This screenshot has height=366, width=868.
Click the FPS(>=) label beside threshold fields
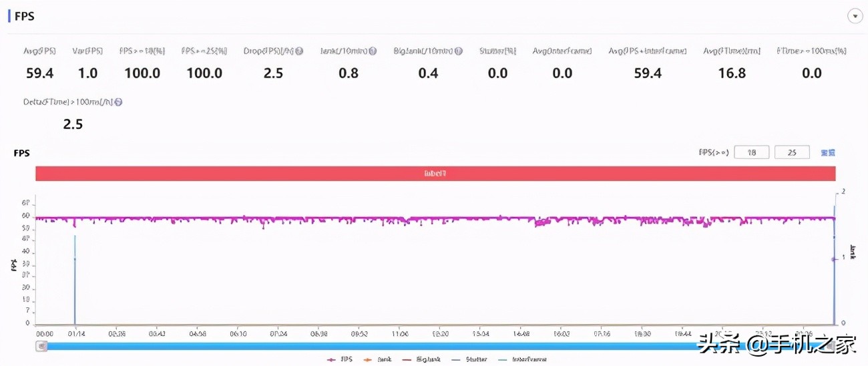click(x=714, y=153)
